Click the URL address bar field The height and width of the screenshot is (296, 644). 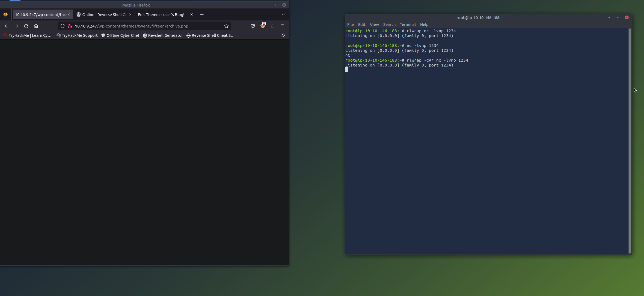[x=147, y=26]
